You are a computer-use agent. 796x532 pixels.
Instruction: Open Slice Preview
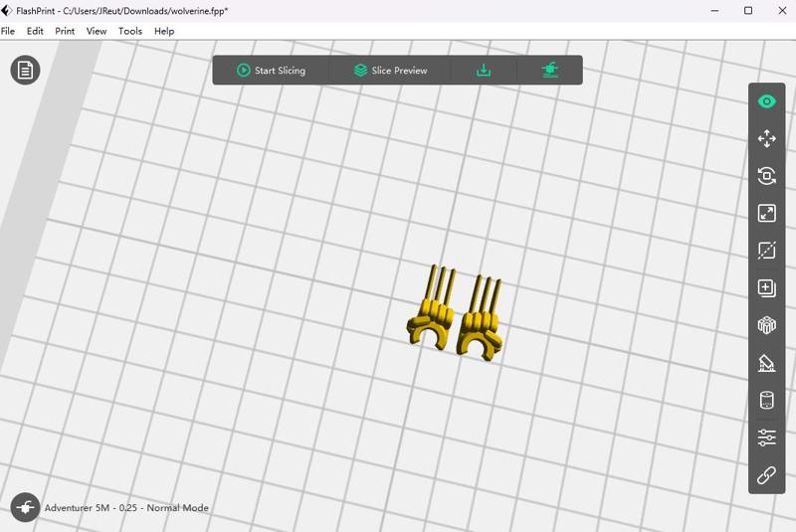[x=390, y=71]
